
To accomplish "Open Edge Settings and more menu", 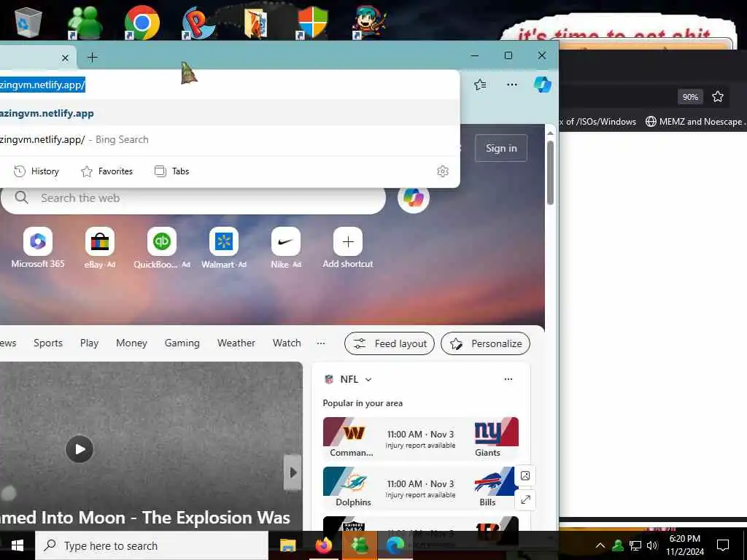I will pyautogui.click(x=511, y=85).
